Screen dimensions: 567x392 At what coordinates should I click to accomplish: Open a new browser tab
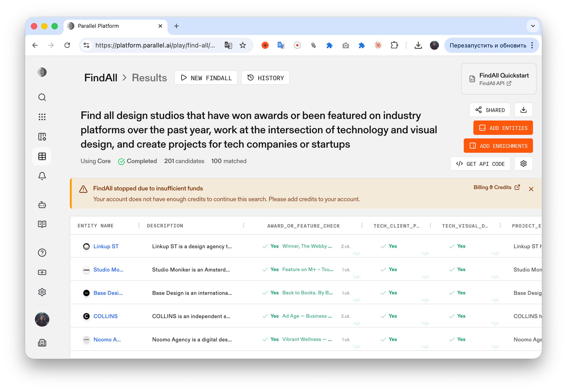click(x=176, y=26)
